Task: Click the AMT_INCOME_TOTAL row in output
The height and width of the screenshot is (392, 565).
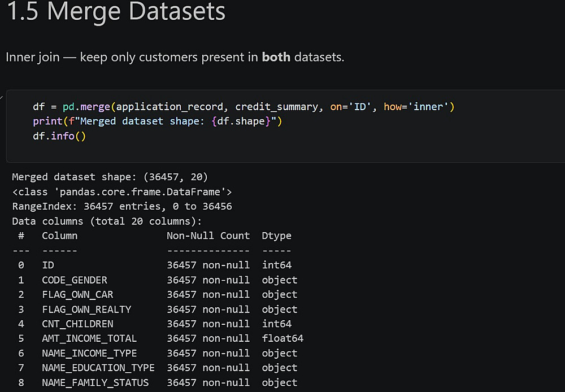Action: pyautogui.click(x=89, y=338)
